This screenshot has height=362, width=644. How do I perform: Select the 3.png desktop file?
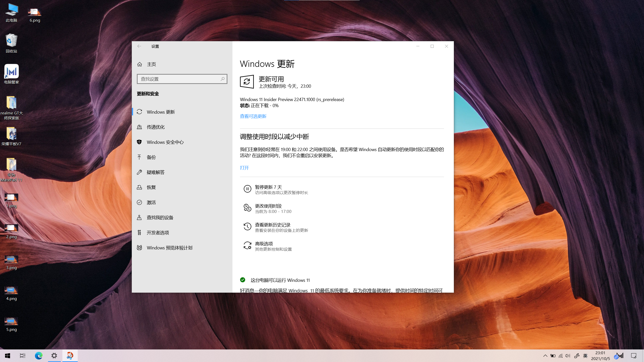pos(12,262)
